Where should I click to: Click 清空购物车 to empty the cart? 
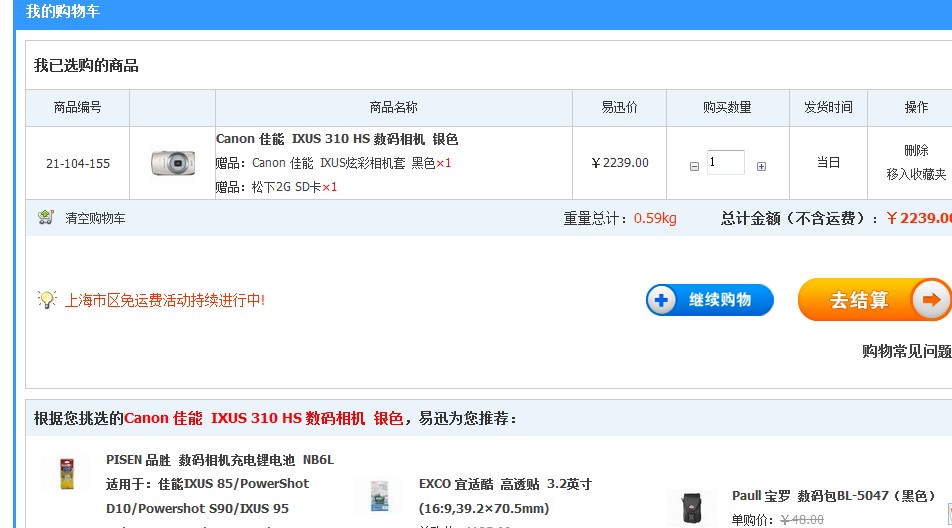(95, 218)
